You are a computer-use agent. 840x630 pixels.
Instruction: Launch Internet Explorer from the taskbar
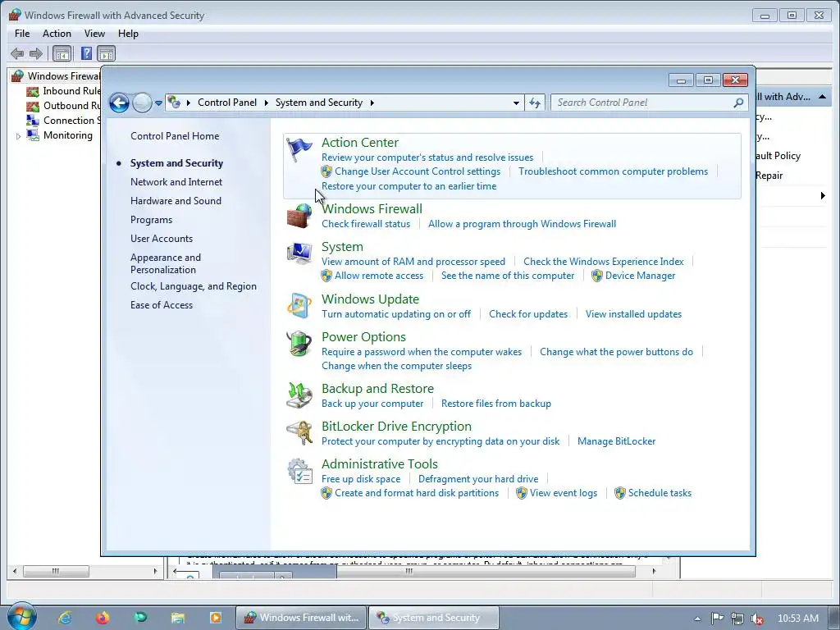[65, 618]
